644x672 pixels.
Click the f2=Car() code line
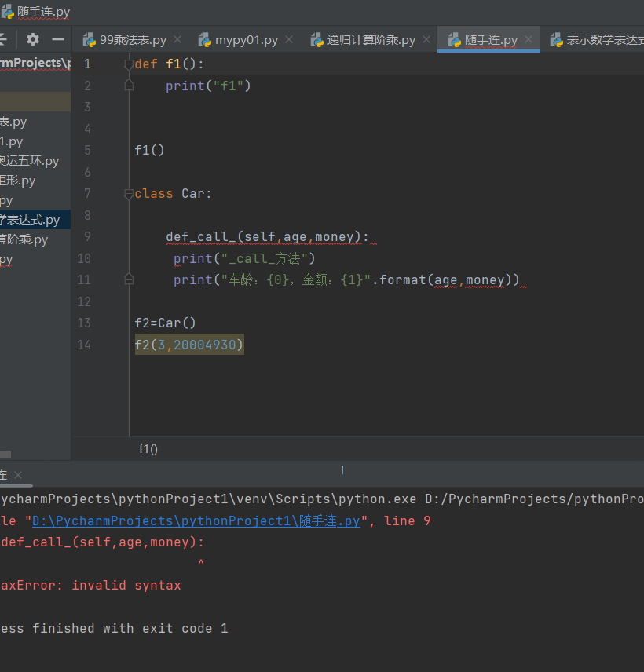(x=165, y=323)
